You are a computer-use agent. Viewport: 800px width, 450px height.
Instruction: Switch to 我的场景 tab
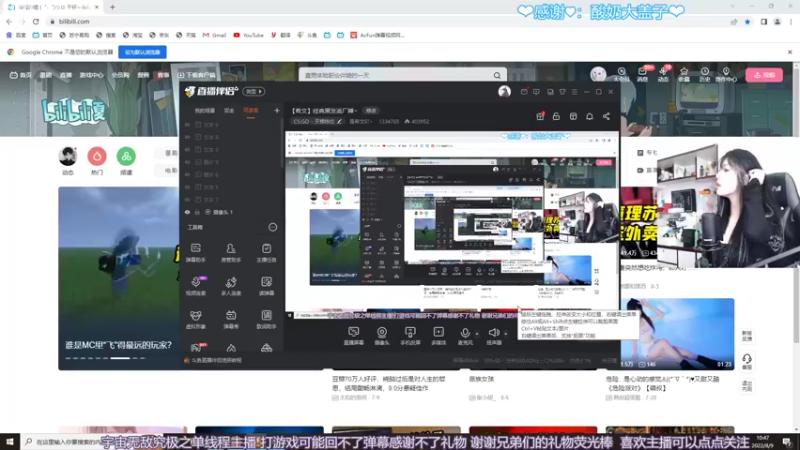(x=205, y=111)
